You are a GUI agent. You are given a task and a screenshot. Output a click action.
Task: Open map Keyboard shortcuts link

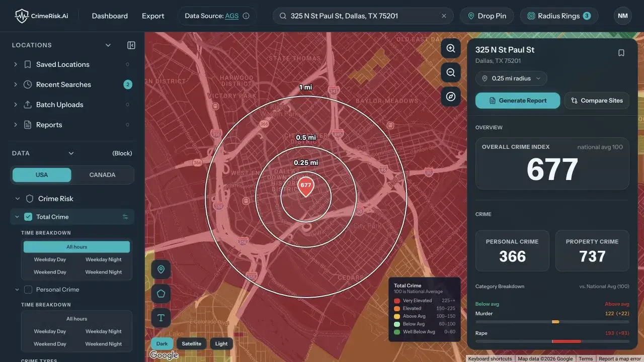(490, 359)
